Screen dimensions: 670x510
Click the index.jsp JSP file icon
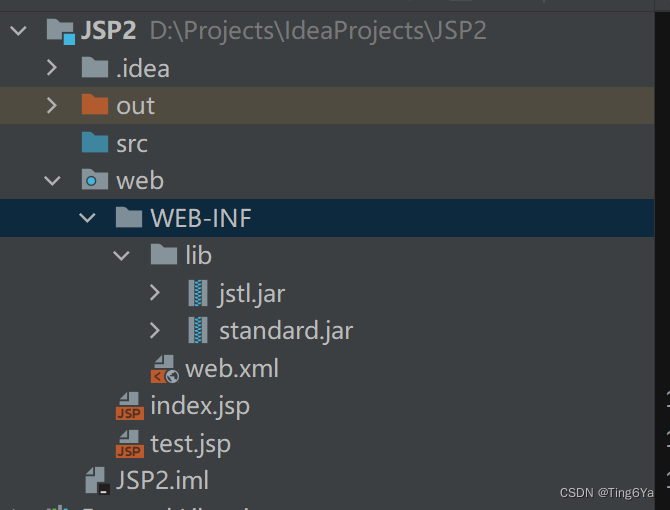pyautogui.click(x=130, y=406)
